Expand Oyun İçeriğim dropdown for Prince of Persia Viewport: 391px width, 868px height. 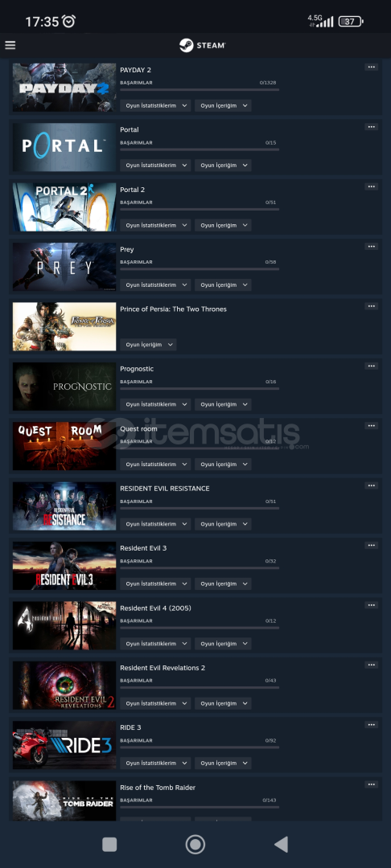pos(148,344)
